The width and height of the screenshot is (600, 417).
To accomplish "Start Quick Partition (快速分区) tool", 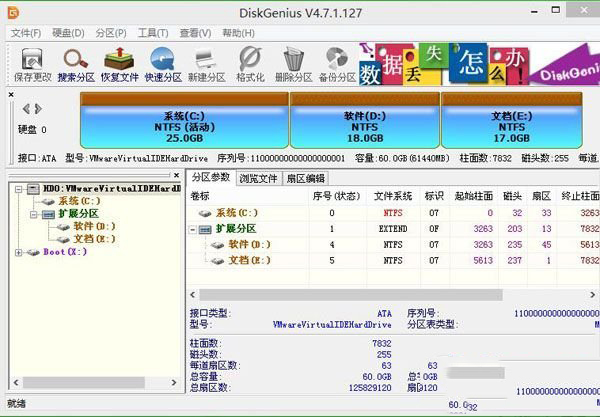I will pos(163,65).
